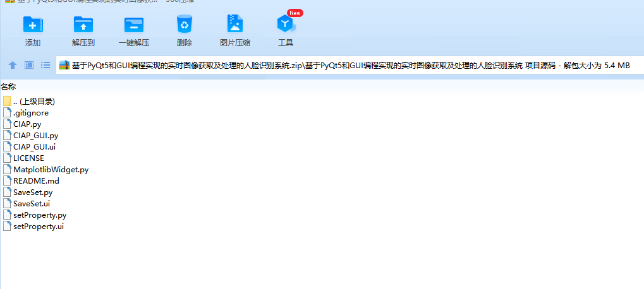Click the file icon next to README.md
Screen dimensions: 644x289
6,180
